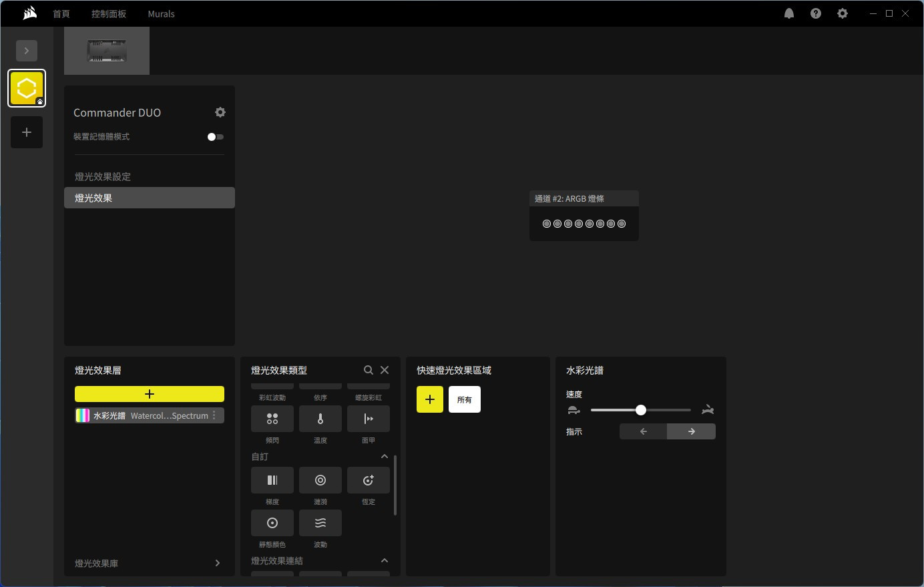Select the 梯度 gradient effect icon
This screenshot has width=924, height=587.
click(x=272, y=480)
